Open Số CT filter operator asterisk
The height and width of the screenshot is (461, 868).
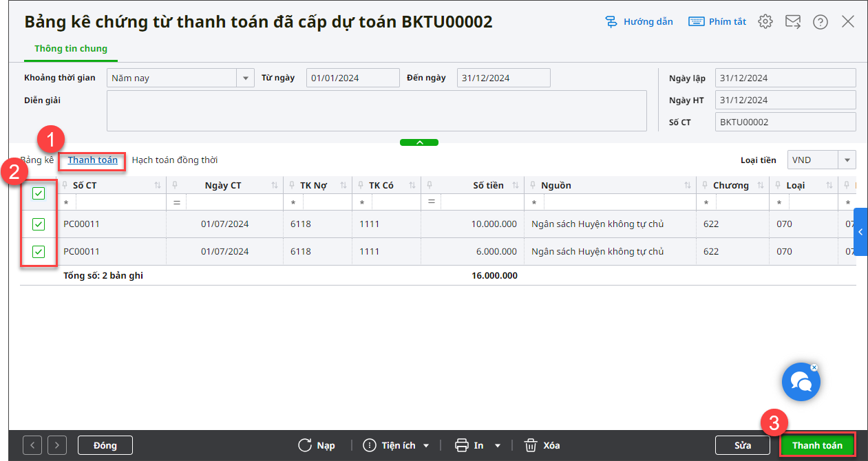click(66, 203)
